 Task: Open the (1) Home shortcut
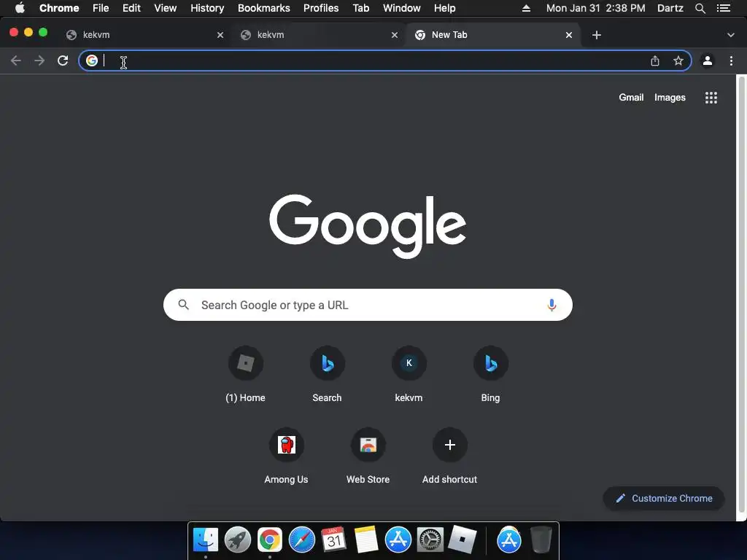[x=245, y=374]
